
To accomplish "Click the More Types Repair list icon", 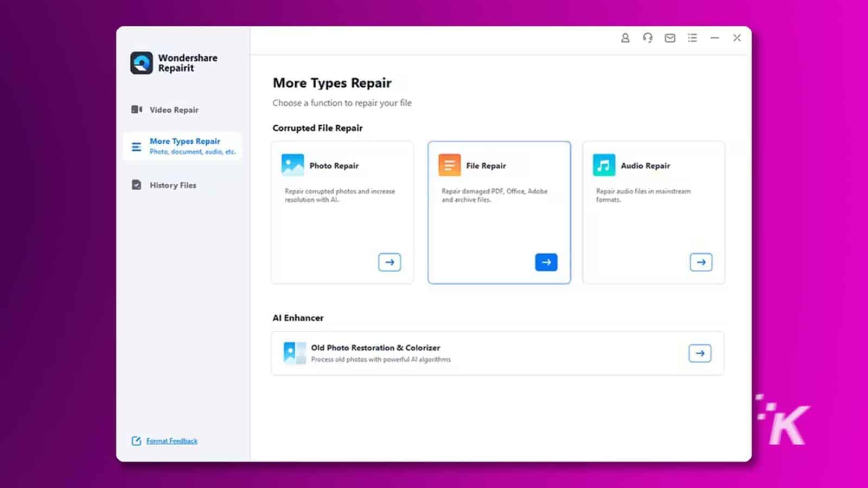I will tap(137, 146).
